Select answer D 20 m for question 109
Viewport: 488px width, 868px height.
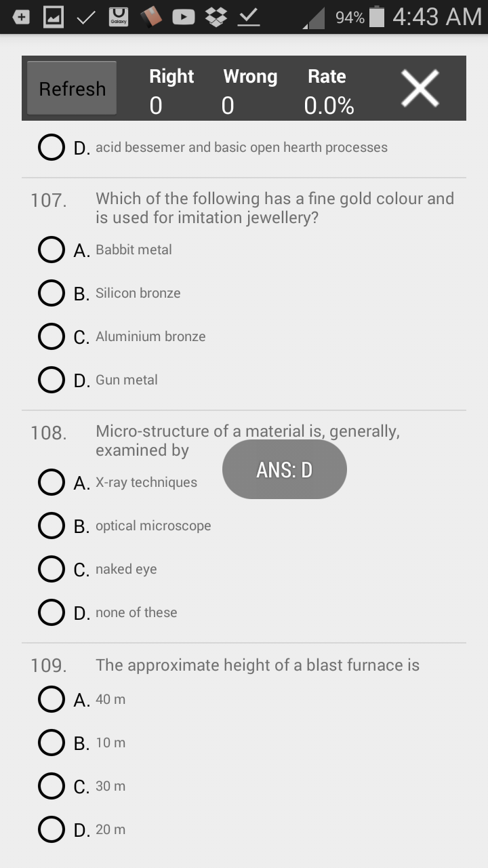point(51,829)
